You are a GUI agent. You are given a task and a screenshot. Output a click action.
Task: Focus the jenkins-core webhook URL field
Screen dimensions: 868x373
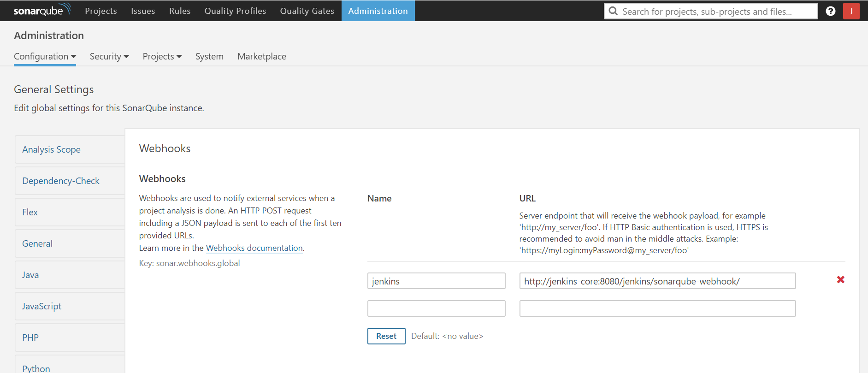pos(657,281)
